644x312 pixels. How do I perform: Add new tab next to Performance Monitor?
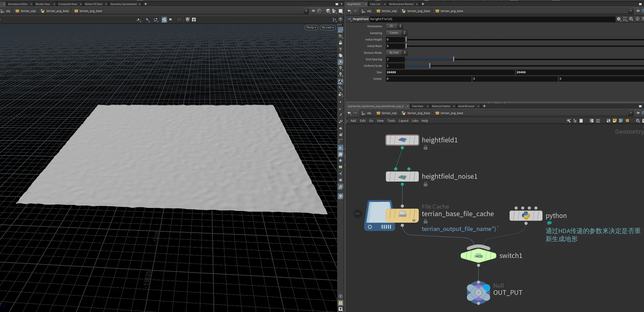[x=423, y=4]
